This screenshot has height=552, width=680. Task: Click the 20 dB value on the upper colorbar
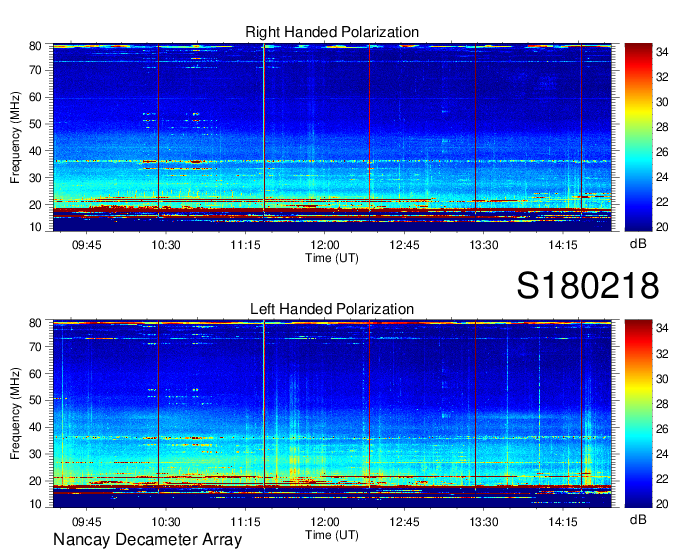coord(662,227)
